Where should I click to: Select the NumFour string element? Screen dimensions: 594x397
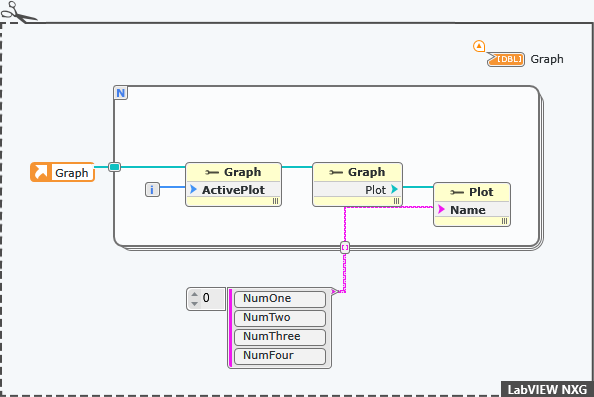coord(280,356)
